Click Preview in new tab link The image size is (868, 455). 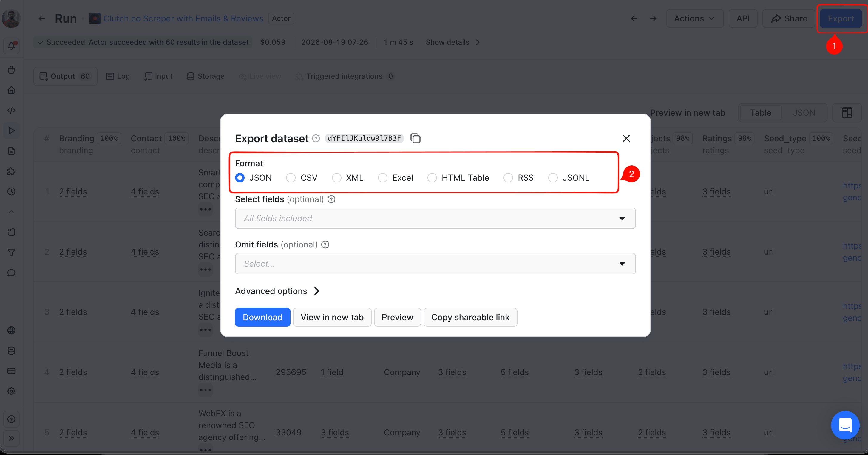[x=688, y=113]
